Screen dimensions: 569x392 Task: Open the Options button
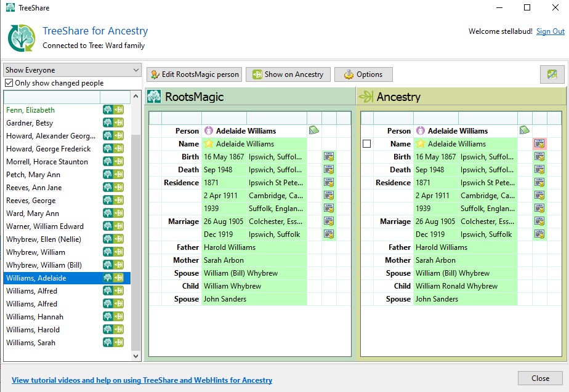[363, 74]
